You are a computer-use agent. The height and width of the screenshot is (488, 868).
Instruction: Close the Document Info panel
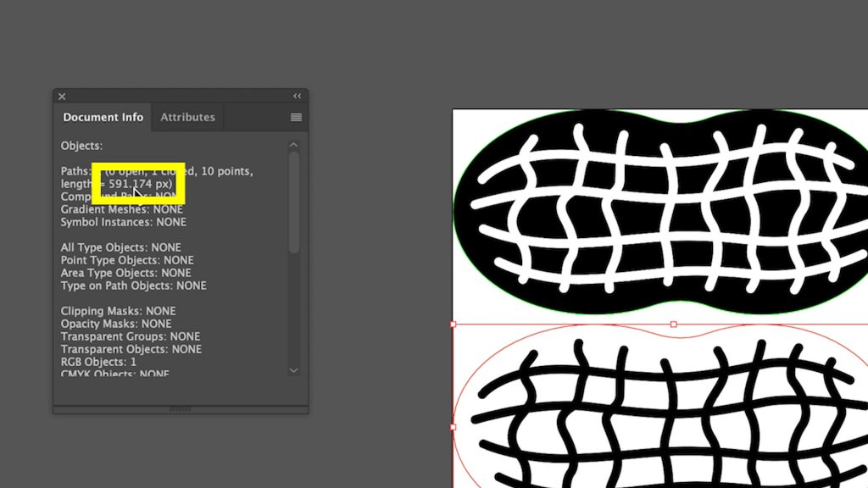tap(62, 97)
